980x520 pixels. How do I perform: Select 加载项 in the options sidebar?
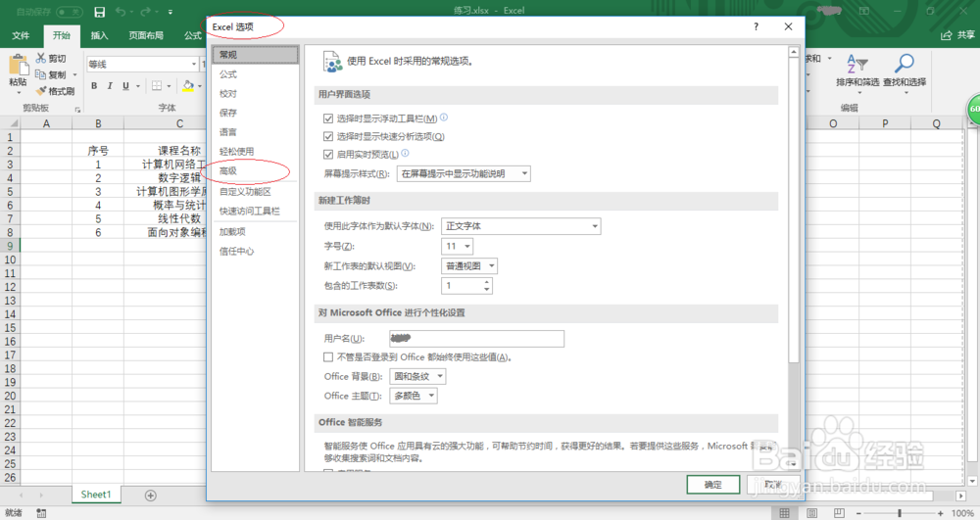pos(255,231)
